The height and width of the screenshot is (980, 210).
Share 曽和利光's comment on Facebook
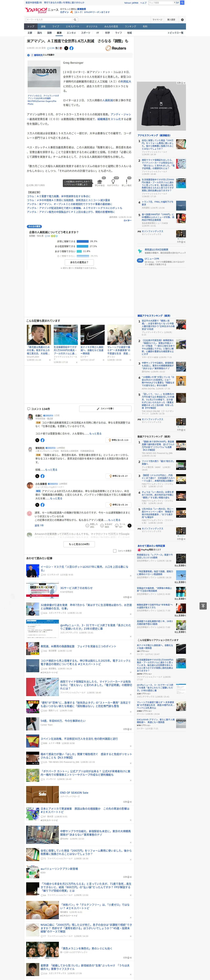42,476
